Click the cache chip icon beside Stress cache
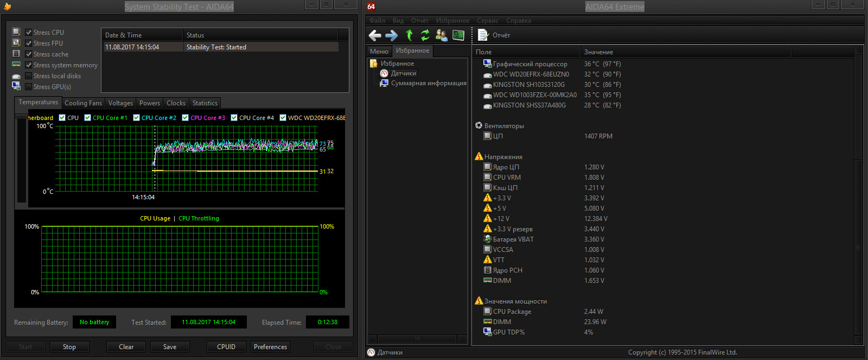This screenshot has height=360, width=868. 16,54
